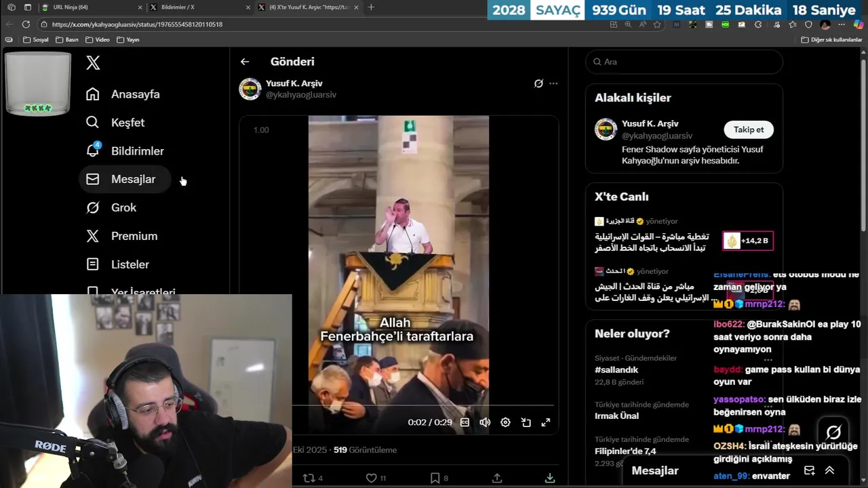This screenshot has height=488, width=868.
Task: Open video settings gear
Action: (x=505, y=422)
